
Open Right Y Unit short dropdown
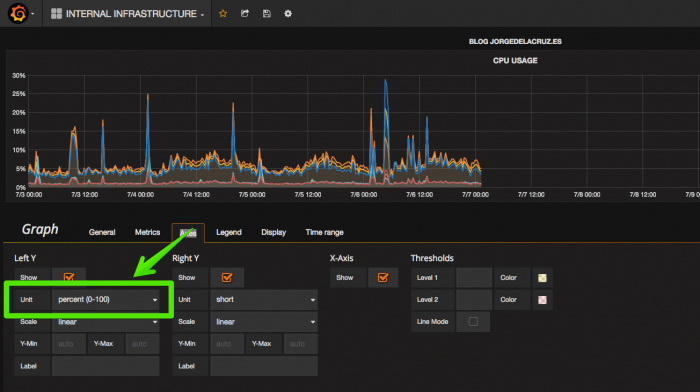(264, 300)
